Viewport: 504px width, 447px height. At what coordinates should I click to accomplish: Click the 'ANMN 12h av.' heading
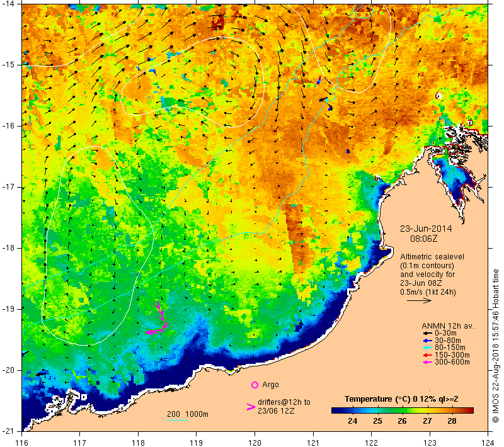pos(448,326)
